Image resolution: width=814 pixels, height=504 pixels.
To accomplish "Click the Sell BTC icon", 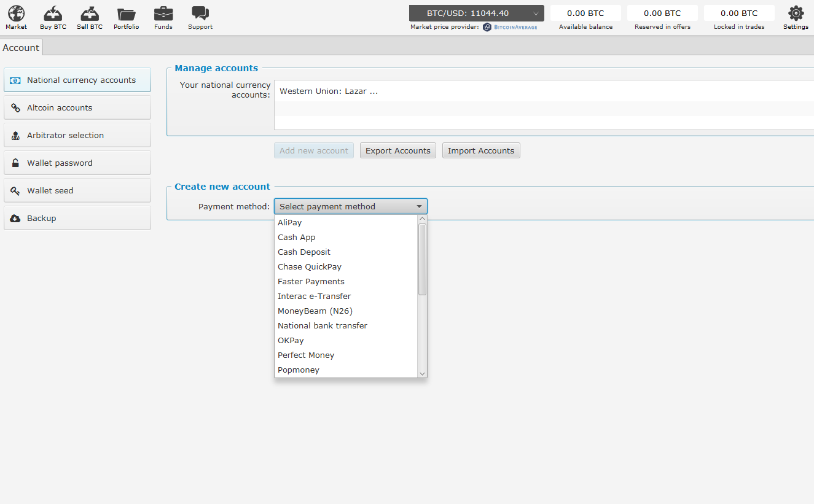I will (90, 14).
